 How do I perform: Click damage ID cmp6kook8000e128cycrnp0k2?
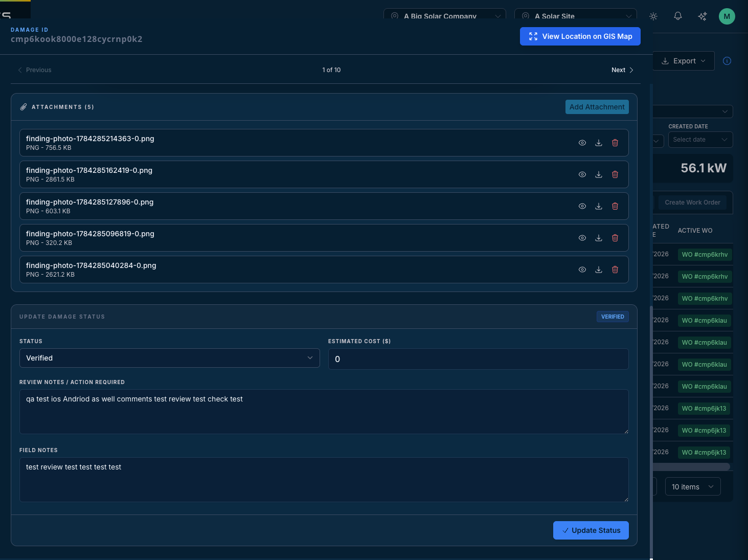click(x=77, y=39)
